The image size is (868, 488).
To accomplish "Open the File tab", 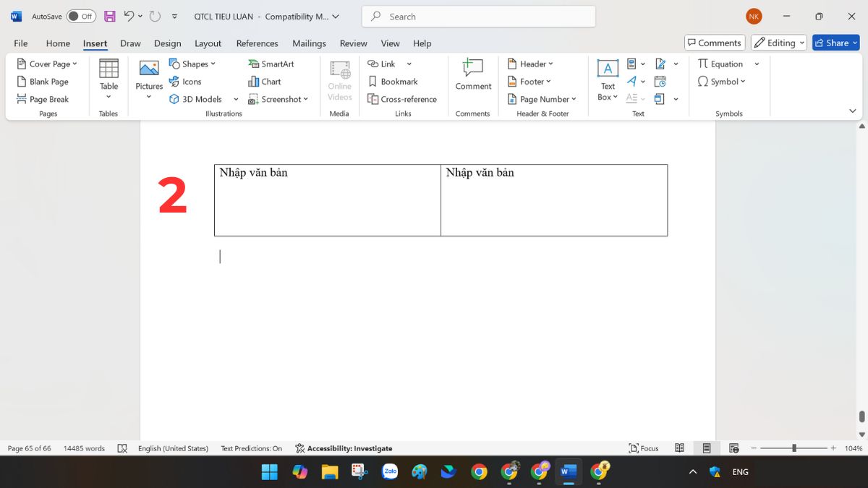I will coord(21,43).
